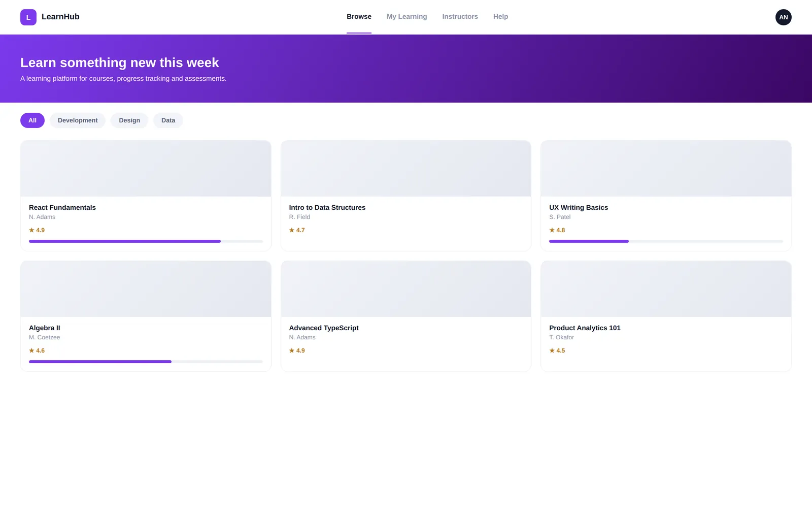This screenshot has width=812, height=508.
Task: Click the LearnHub logo icon
Action: click(28, 17)
